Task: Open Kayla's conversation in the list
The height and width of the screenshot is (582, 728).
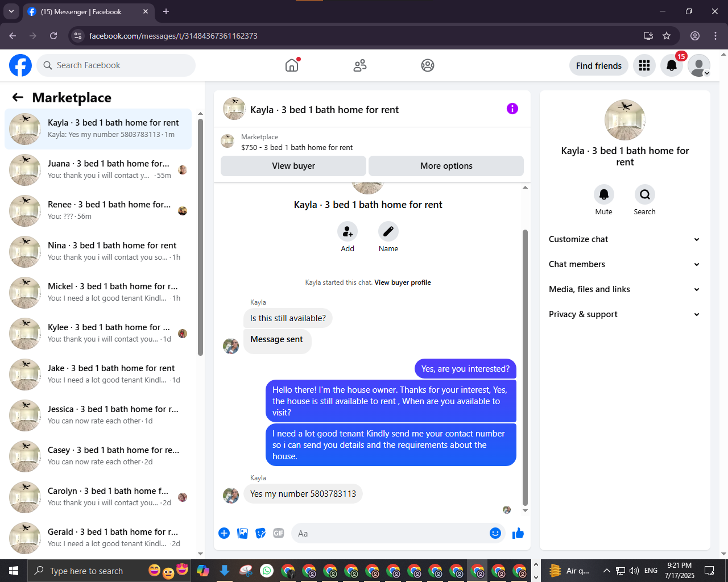Action: point(98,129)
